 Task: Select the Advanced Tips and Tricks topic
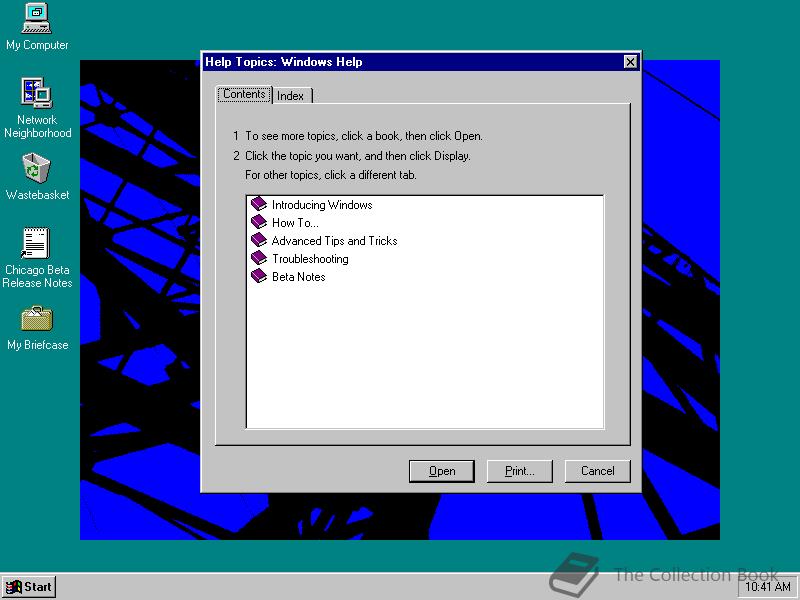point(334,241)
